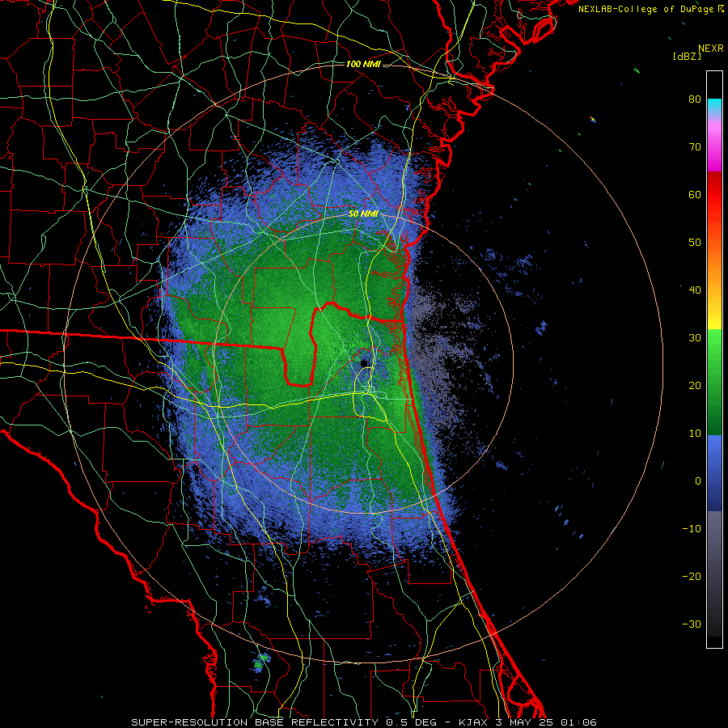Click the 40 value on the dBZ scale
Viewport: 728px width, 728px height.
695,290
